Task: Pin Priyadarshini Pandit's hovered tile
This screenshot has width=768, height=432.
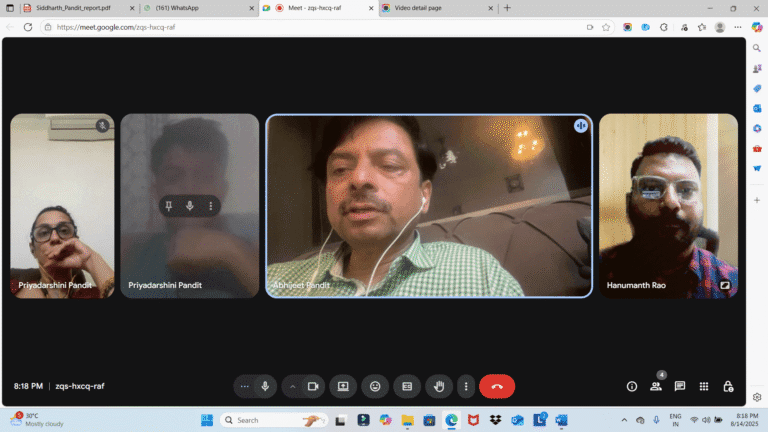Action: coord(169,206)
